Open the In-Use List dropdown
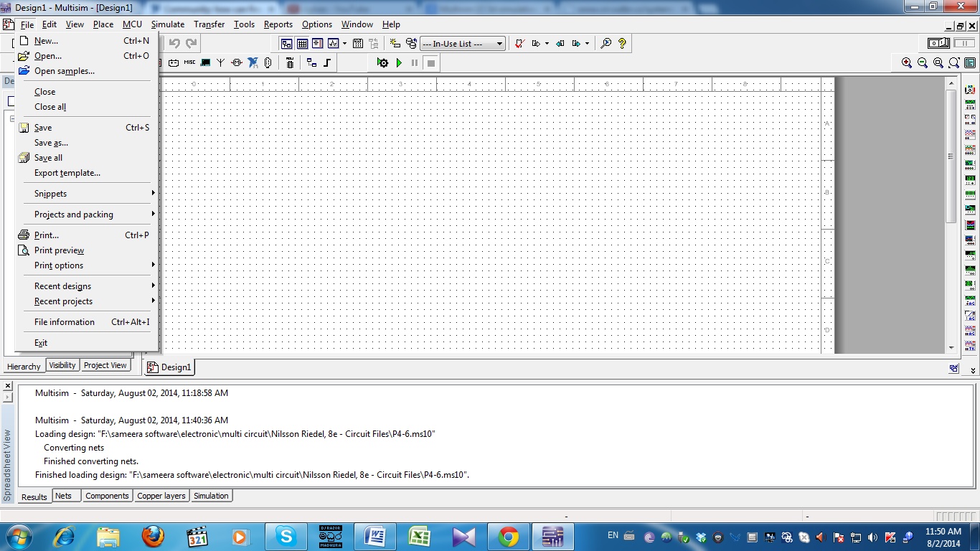The height and width of the screenshot is (551, 980). 463,44
